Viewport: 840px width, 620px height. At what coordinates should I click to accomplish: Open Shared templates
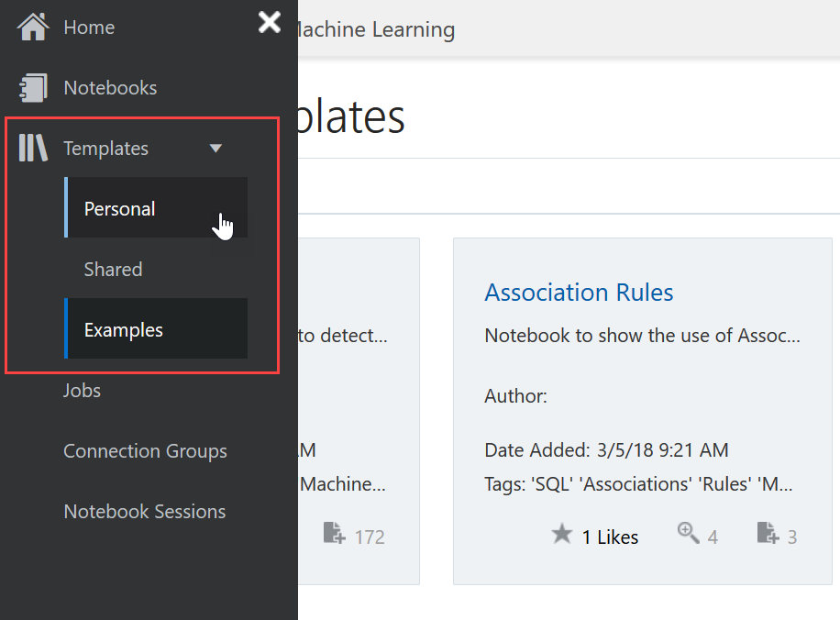click(114, 270)
